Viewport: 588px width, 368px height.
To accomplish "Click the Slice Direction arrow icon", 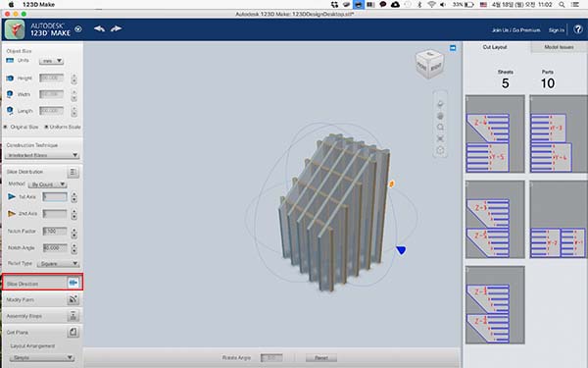I will pyautogui.click(x=73, y=283).
